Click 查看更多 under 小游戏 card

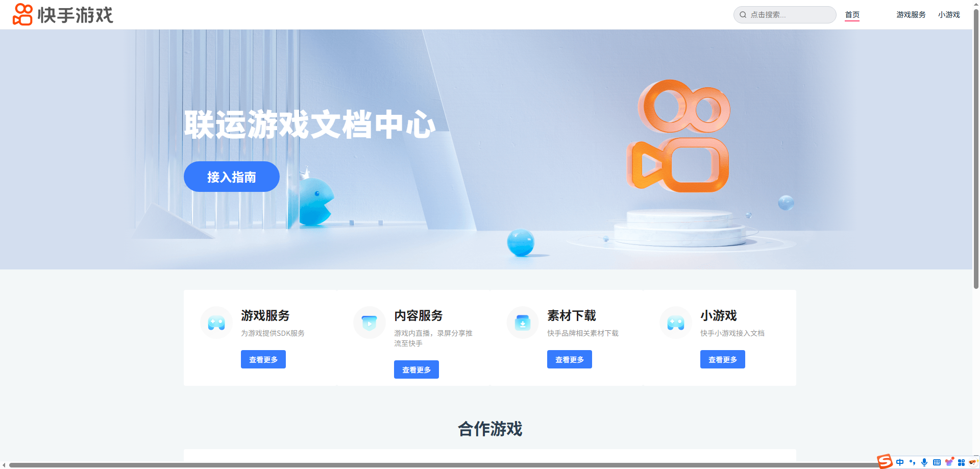pos(723,359)
